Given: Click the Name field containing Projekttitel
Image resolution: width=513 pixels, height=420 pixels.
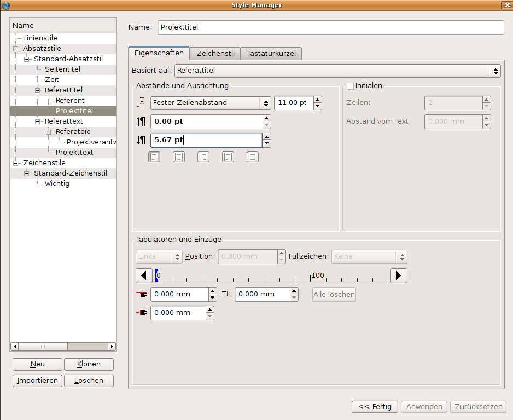Looking at the screenshot, I should [x=330, y=28].
